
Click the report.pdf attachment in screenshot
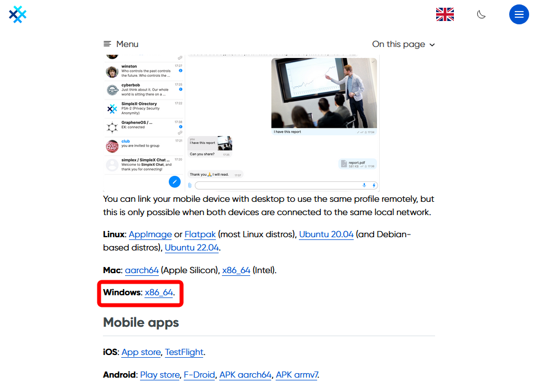click(357, 164)
